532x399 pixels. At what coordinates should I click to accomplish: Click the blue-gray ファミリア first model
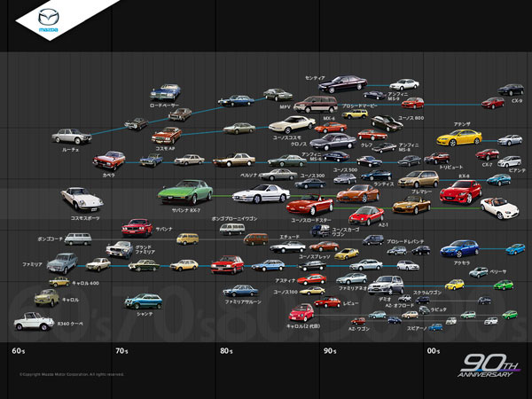(62, 263)
